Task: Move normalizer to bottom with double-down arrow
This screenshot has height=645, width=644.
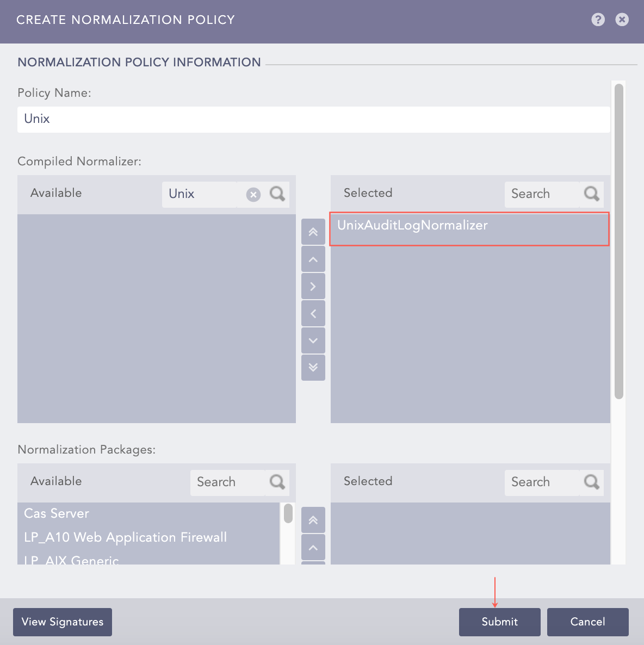Action: coord(313,368)
